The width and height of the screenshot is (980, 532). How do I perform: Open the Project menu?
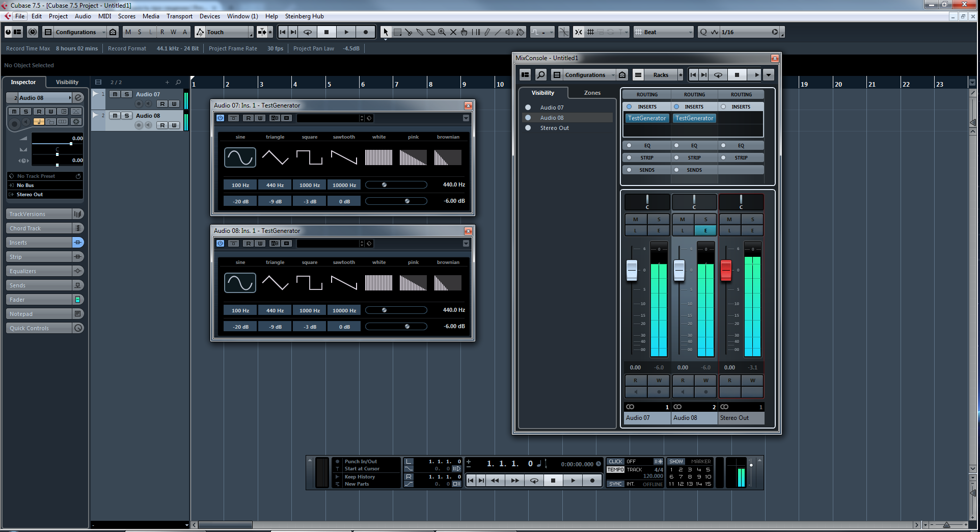58,16
